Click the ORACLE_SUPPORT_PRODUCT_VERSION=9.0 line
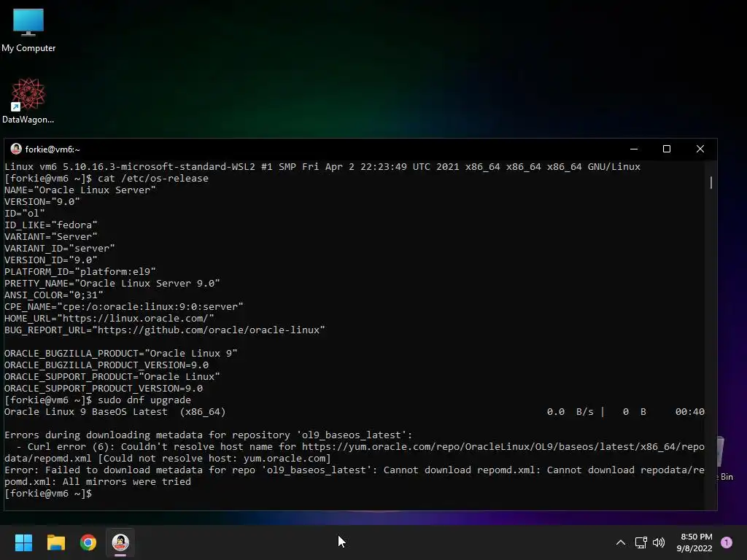Image resolution: width=747 pixels, height=560 pixels. pos(104,389)
